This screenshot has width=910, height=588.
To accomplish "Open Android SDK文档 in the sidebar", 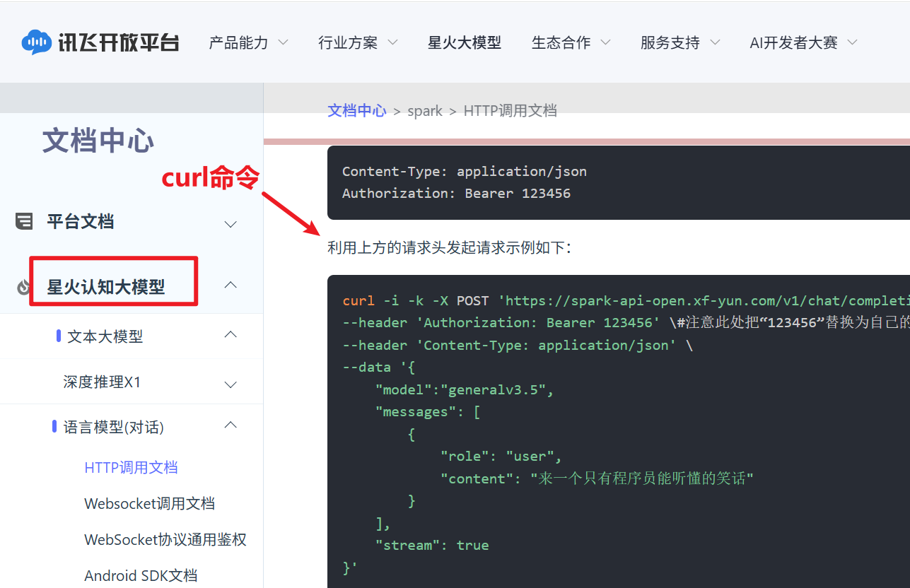I will pos(141,576).
